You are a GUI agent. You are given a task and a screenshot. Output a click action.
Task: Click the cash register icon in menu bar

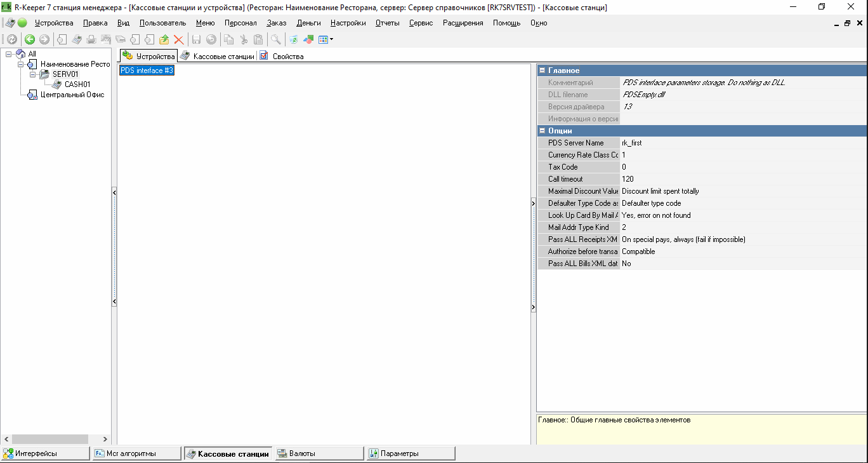coord(10,23)
